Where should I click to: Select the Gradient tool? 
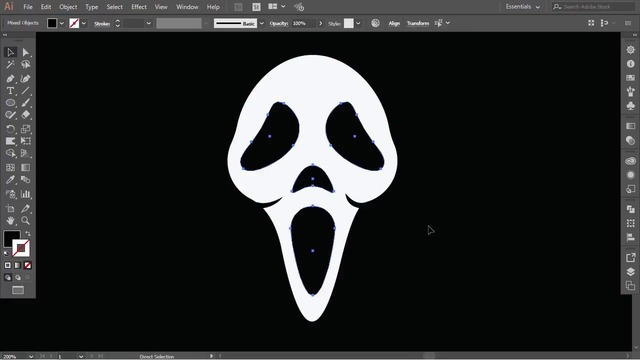tap(25, 167)
